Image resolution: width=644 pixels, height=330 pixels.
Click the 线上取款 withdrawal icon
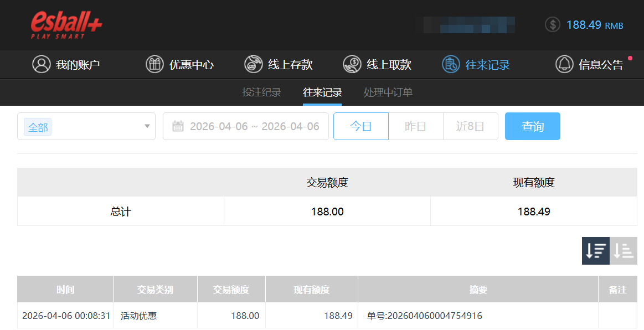(352, 64)
